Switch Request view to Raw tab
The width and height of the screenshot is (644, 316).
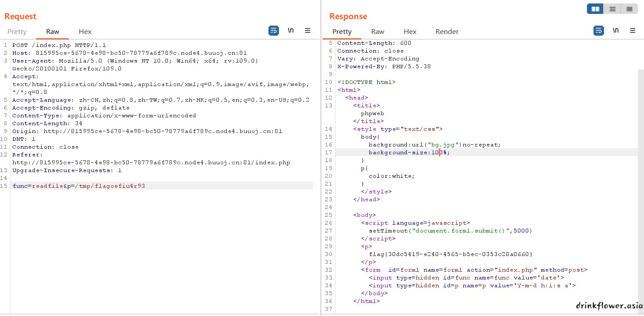[x=53, y=32]
